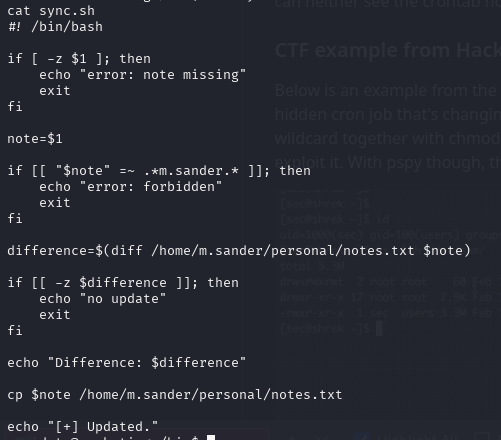501x440 pixels.
Task: Click the '[+] Updated.' echo line
Action: [x=83, y=427]
